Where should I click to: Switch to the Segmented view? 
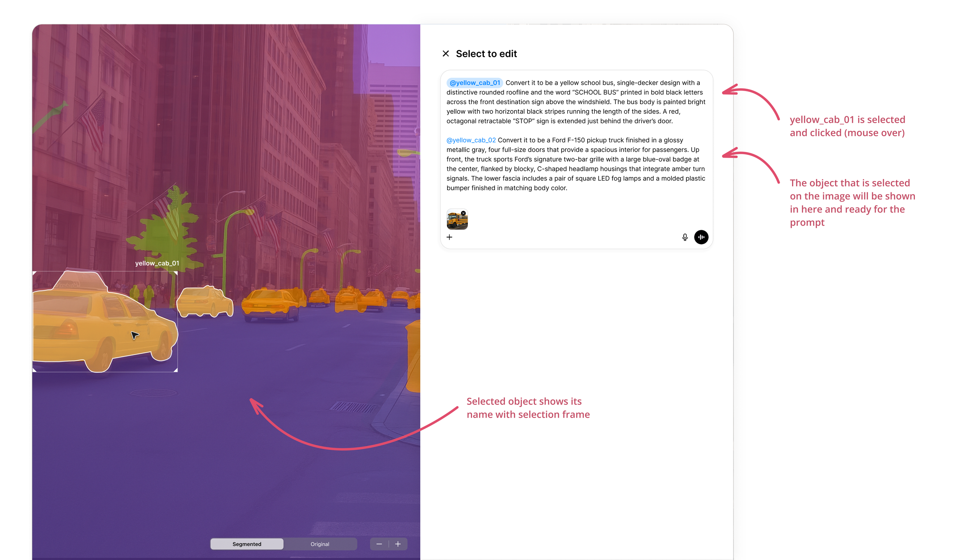point(247,544)
